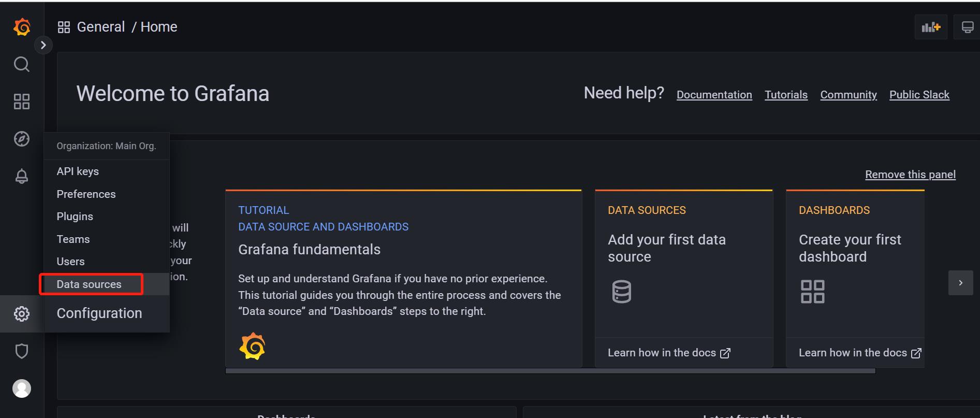
Task: Open the Alerting bell icon
Action: click(21, 176)
